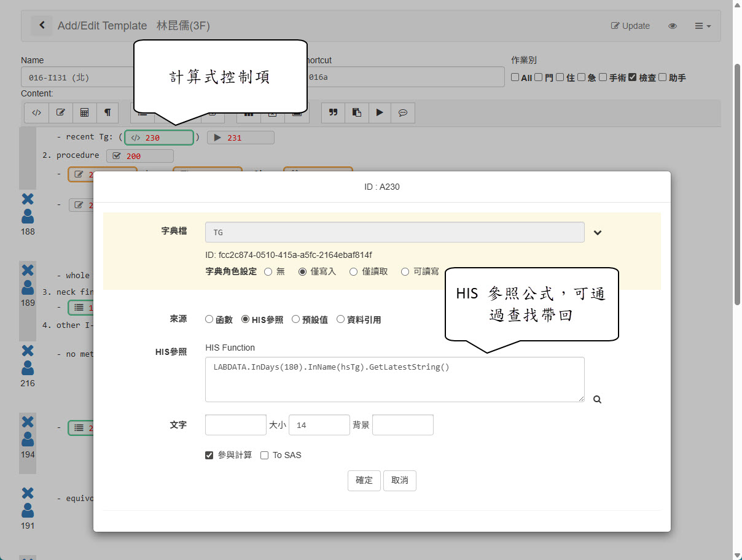
Task: Click the calculator toolbar icon
Action: [x=84, y=113]
